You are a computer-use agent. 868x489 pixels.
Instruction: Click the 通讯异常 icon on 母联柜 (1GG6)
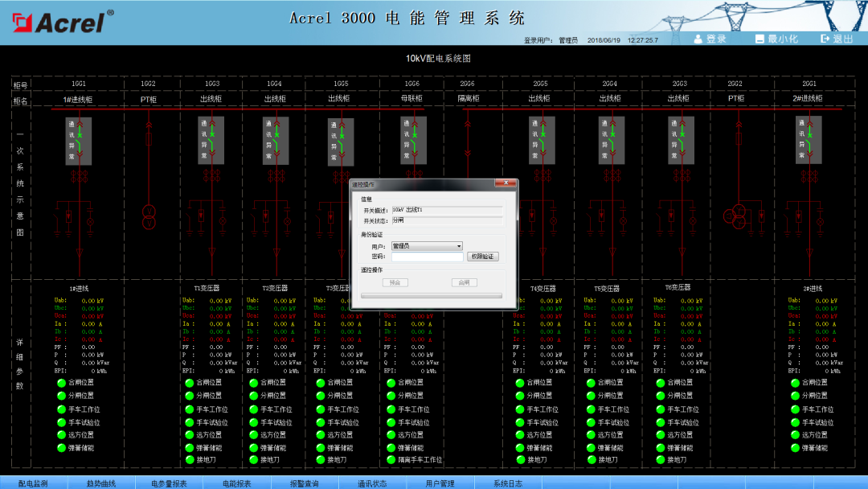coord(412,138)
